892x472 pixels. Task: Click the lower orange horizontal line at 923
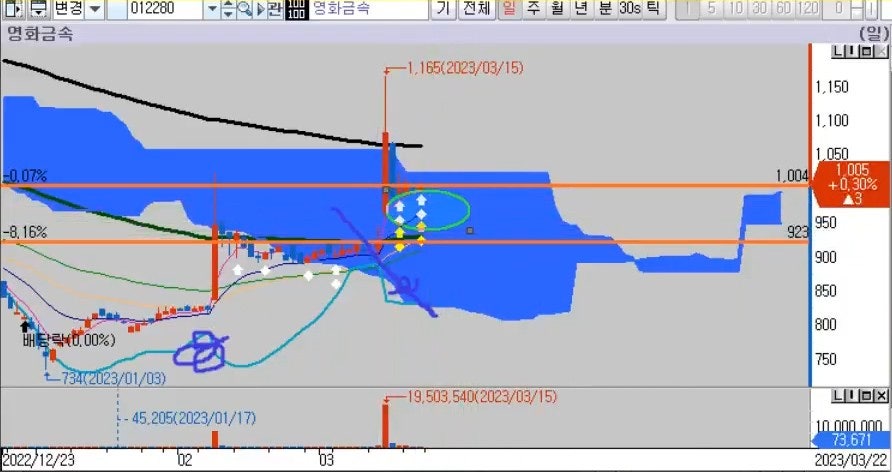[404, 242]
